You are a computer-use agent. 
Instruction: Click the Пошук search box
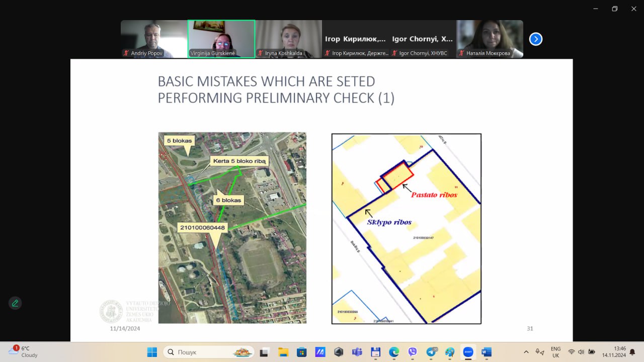(209, 352)
